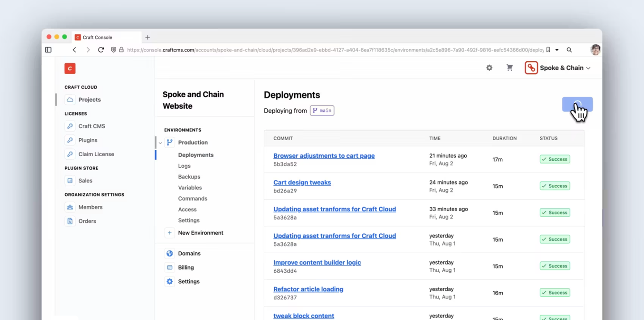
Task: Click the browser shield icon
Action: [x=114, y=50]
